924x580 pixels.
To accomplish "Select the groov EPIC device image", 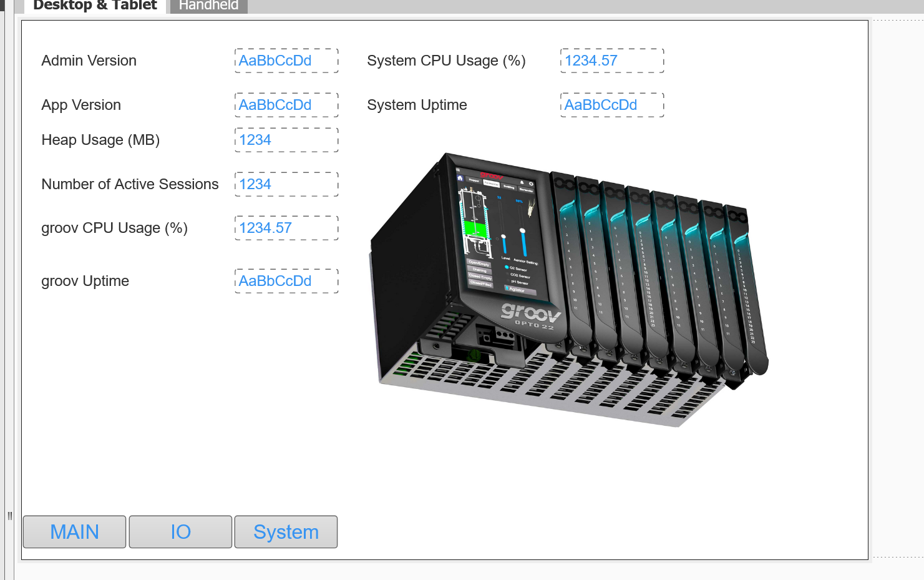I will pos(569,290).
